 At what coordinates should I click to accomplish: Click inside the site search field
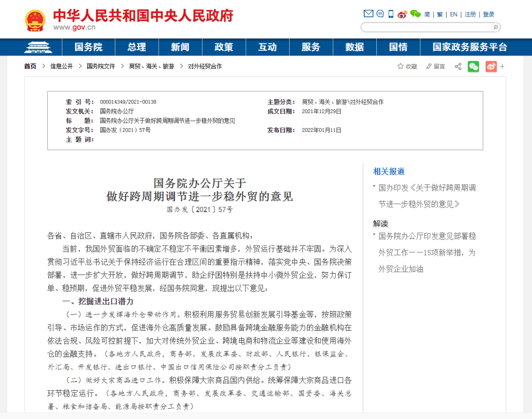tap(426, 27)
